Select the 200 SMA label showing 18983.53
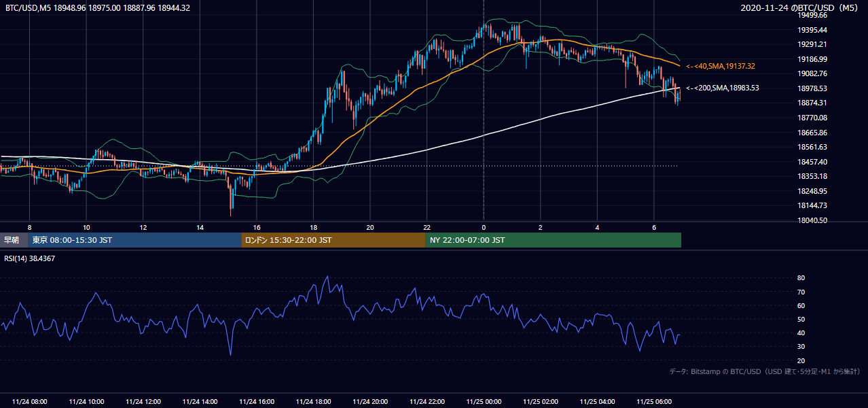 [x=723, y=88]
